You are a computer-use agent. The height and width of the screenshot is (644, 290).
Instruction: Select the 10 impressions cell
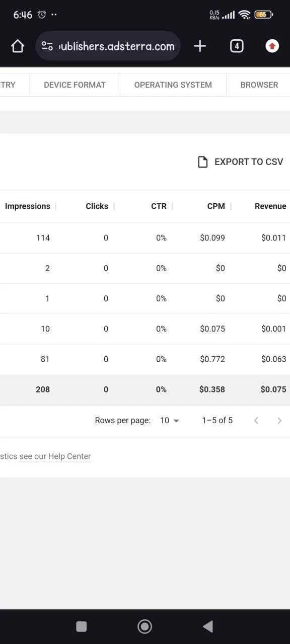click(x=45, y=329)
